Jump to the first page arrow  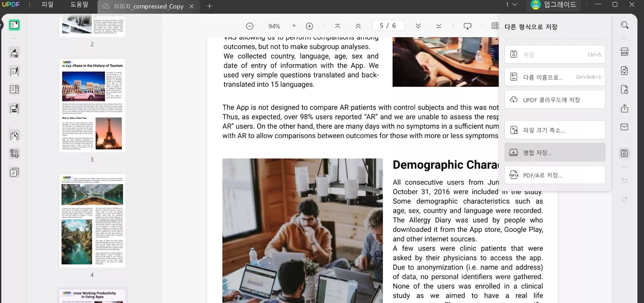[x=337, y=26]
